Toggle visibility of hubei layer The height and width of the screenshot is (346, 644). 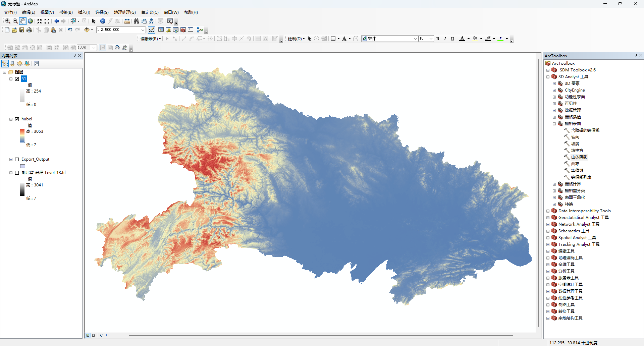point(17,119)
